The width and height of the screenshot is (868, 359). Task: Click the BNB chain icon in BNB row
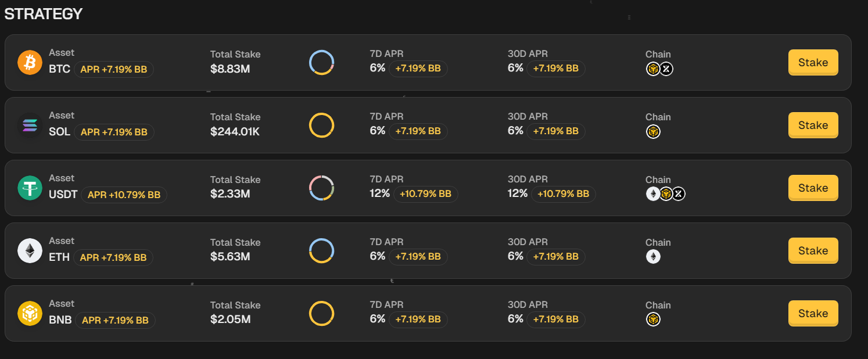[653, 319]
